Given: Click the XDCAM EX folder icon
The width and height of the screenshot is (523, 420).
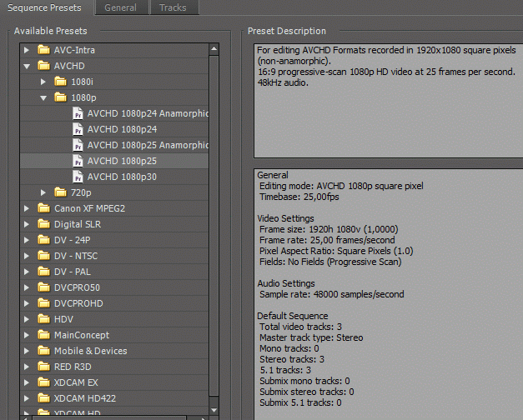Looking at the screenshot, I should click(x=43, y=382).
